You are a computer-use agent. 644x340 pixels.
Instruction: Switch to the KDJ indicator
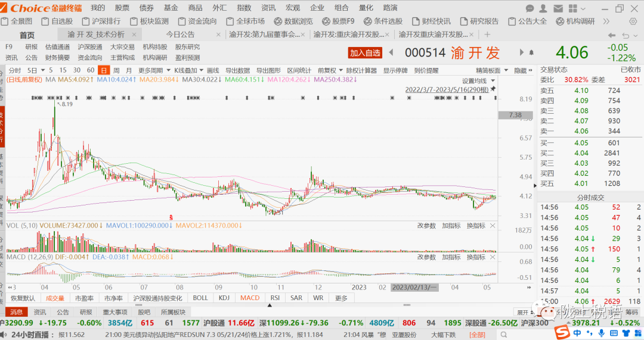[x=224, y=298]
